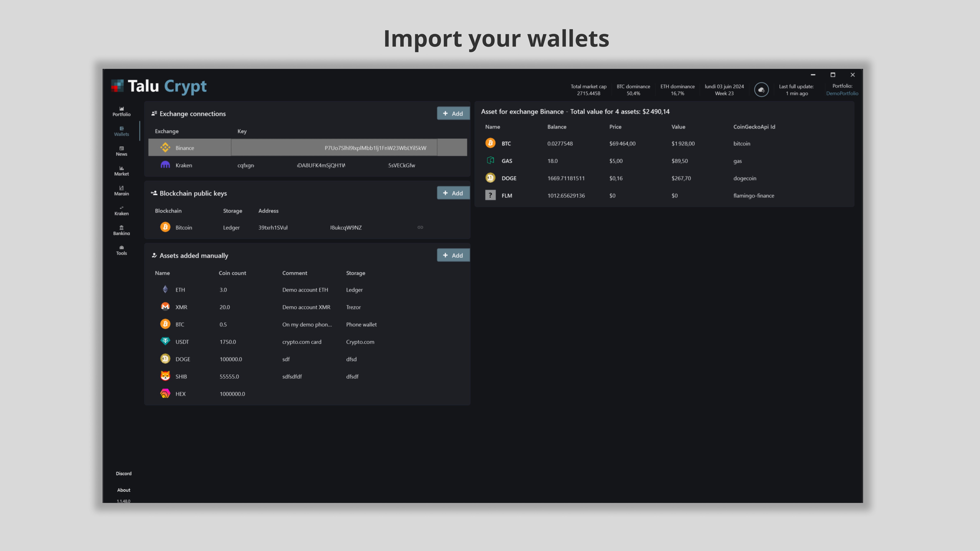980x551 pixels.
Task: Click the Kraken exchange logo icon
Action: 165,165
